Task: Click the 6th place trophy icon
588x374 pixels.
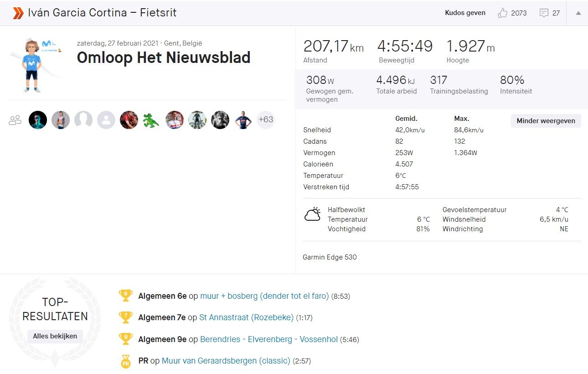Action: [x=126, y=296]
